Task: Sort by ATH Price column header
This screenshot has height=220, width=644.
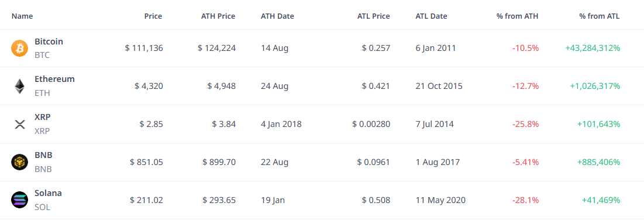Action: coord(218,16)
